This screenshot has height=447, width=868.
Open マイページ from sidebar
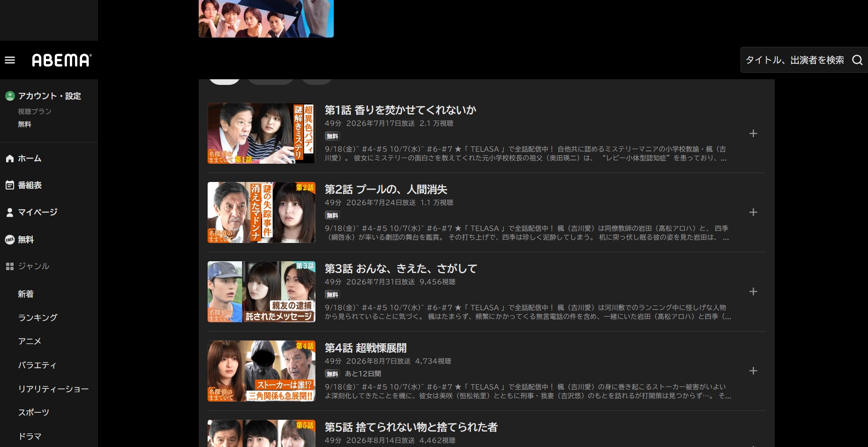click(x=37, y=212)
